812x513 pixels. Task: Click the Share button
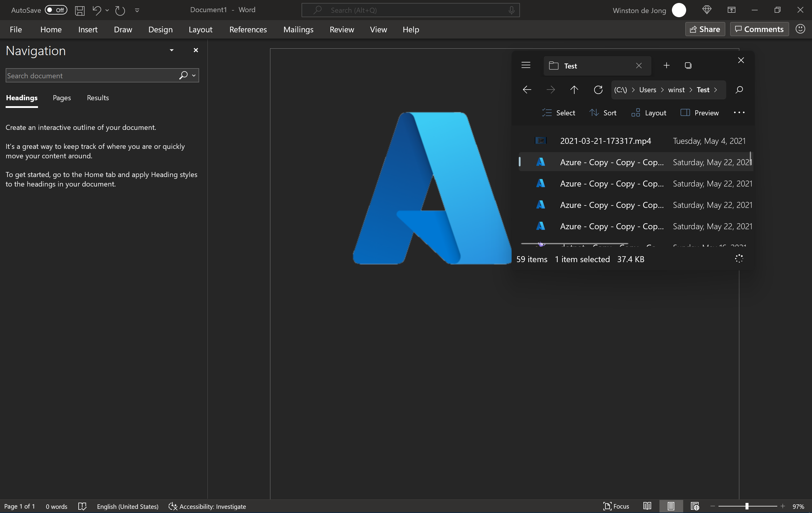coord(705,29)
